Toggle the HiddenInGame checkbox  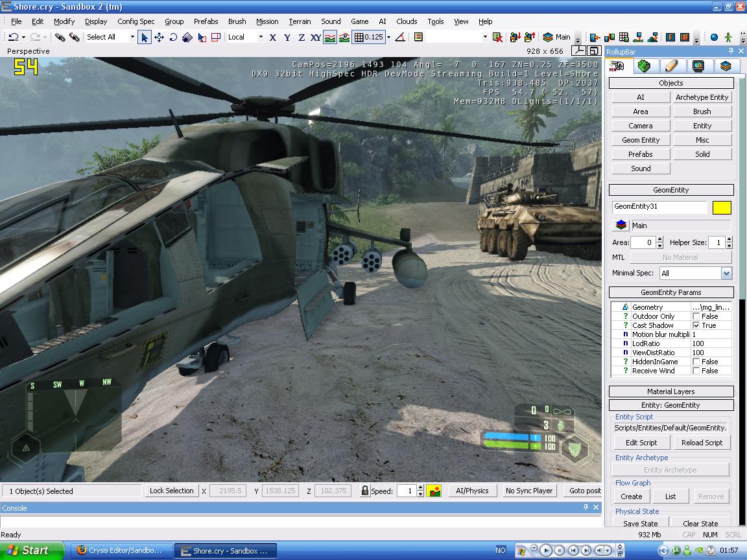click(x=696, y=362)
